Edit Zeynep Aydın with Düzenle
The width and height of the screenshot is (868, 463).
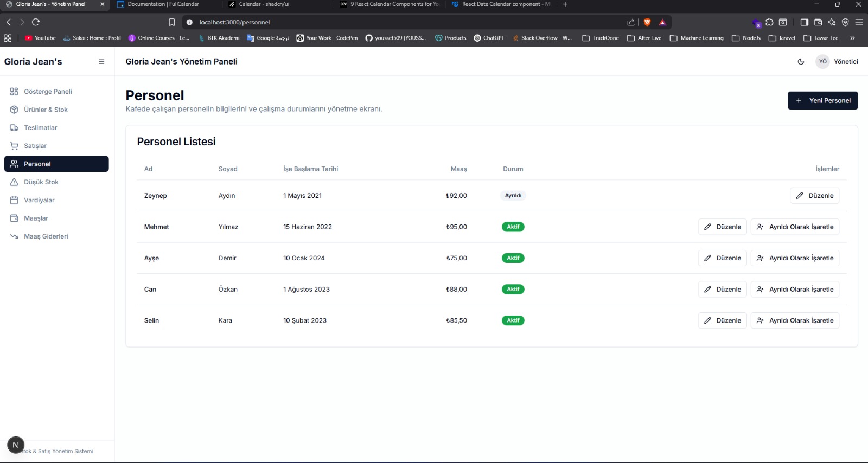[814, 196]
